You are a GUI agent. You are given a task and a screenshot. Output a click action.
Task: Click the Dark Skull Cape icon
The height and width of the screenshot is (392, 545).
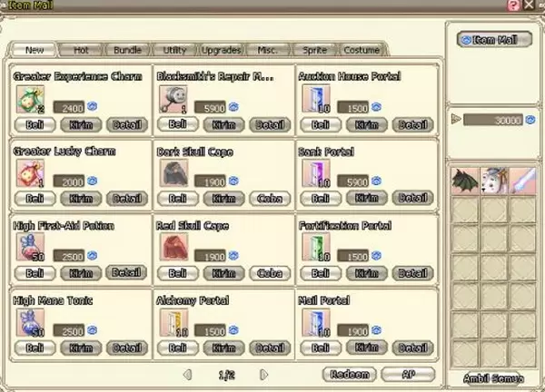173,173
